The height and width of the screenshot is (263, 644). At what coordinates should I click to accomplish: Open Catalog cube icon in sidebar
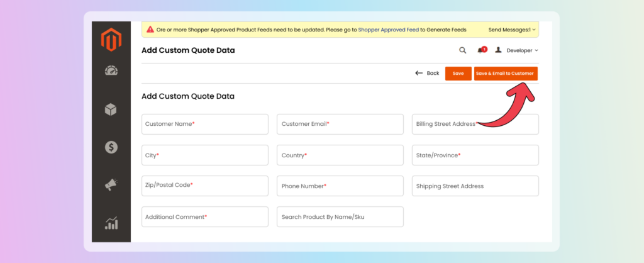pos(111,109)
